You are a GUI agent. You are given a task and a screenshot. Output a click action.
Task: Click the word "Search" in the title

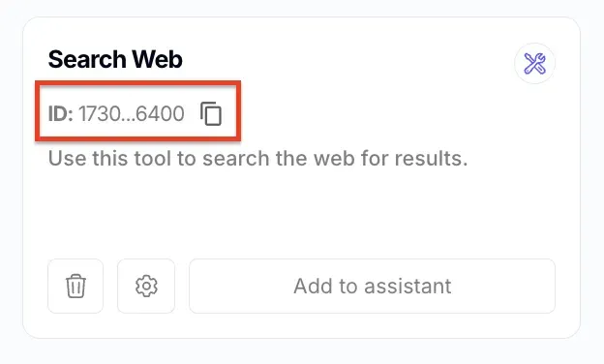pyautogui.click(x=85, y=59)
